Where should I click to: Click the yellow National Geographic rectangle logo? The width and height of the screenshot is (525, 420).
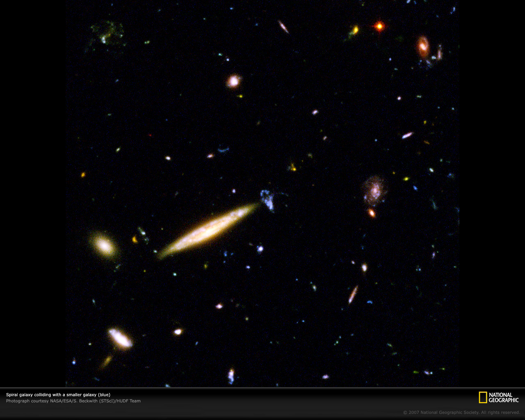483,397
